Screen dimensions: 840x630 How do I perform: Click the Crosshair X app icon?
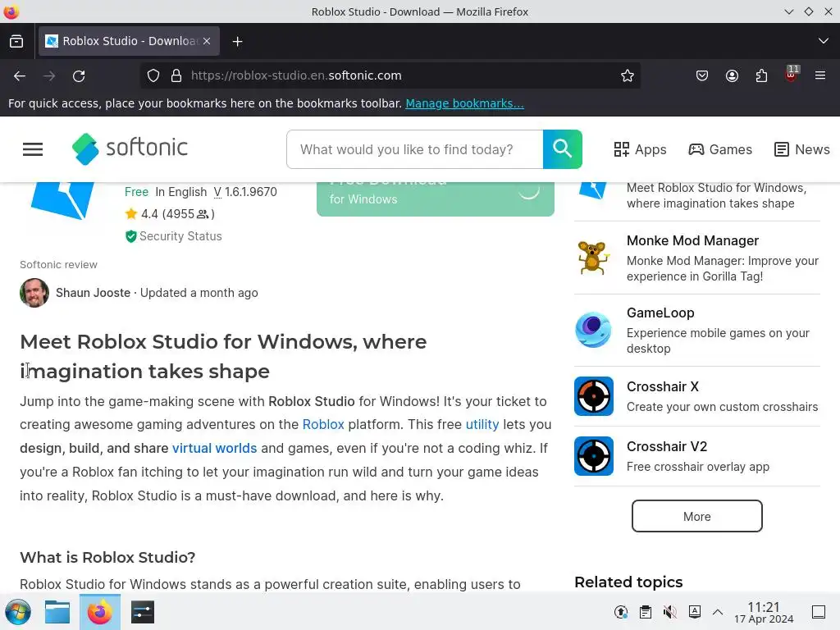click(x=594, y=396)
